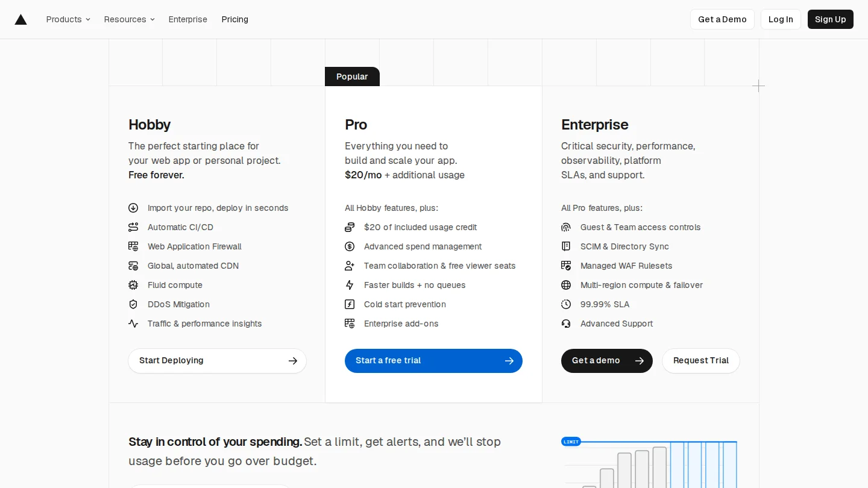Click the Vercel triangle logo
This screenshot has width=868, height=488.
click(21, 19)
